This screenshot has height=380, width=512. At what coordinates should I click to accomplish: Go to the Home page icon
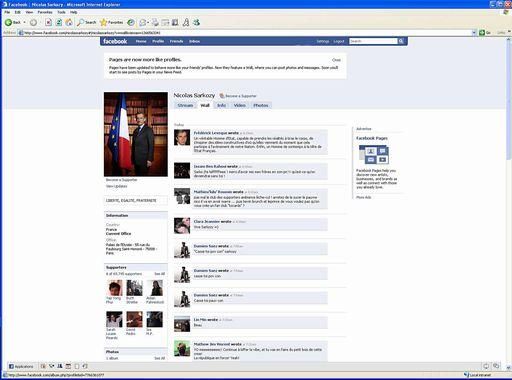point(69,22)
